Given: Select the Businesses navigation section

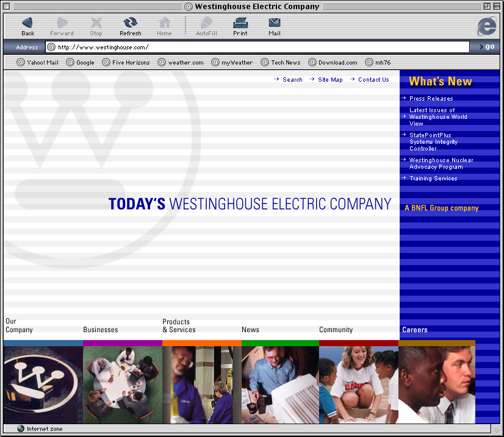Looking at the screenshot, I should 101,330.
